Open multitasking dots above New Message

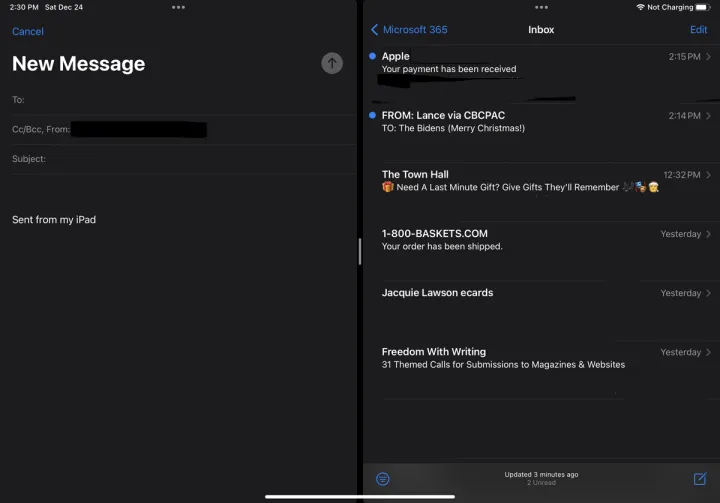click(178, 7)
